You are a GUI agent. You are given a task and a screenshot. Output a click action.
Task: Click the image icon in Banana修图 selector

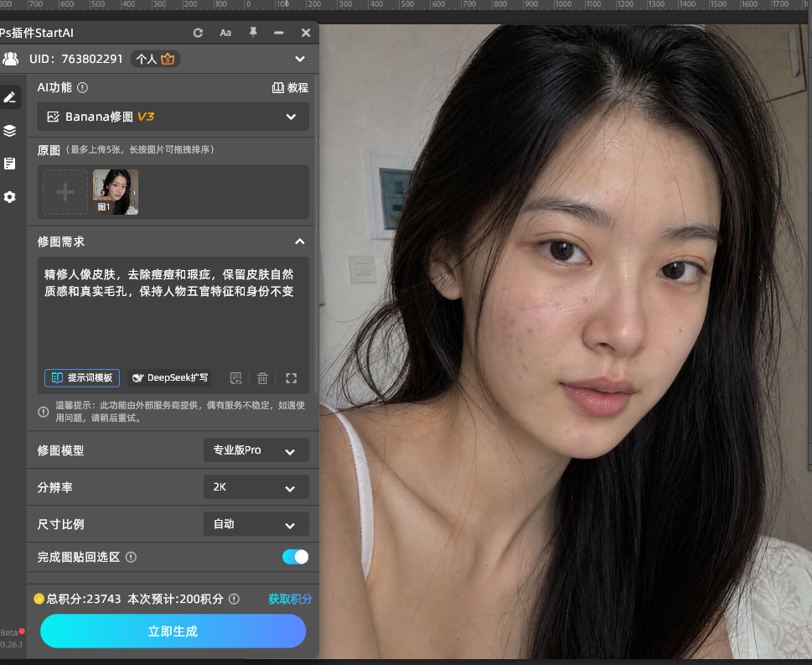[54, 117]
